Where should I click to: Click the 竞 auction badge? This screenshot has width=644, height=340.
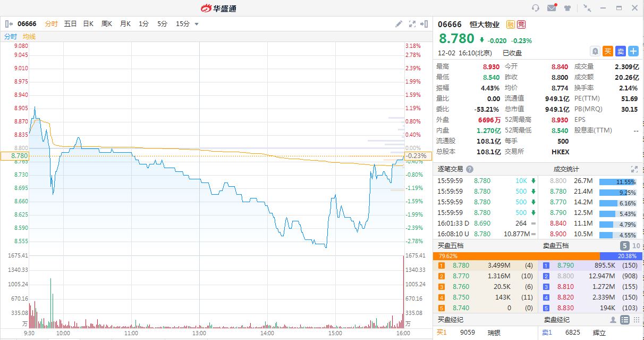pos(521,24)
